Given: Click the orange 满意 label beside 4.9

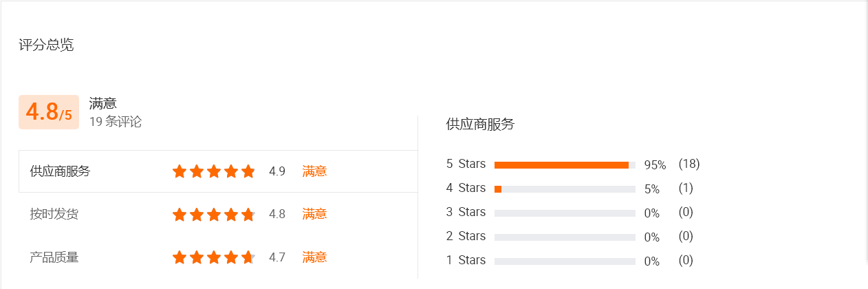Looking at the screenshot, I should (x=314, y=171).
